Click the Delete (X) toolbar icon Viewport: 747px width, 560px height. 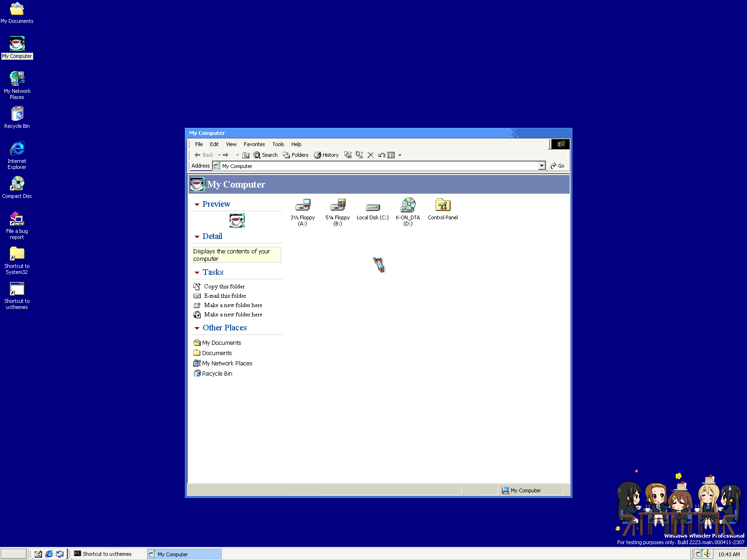pos(370,155)
